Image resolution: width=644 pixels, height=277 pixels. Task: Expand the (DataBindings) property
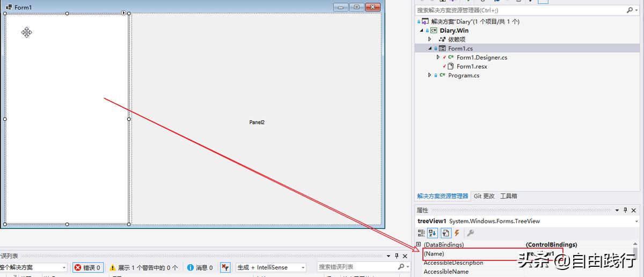(x=419, y=245)
